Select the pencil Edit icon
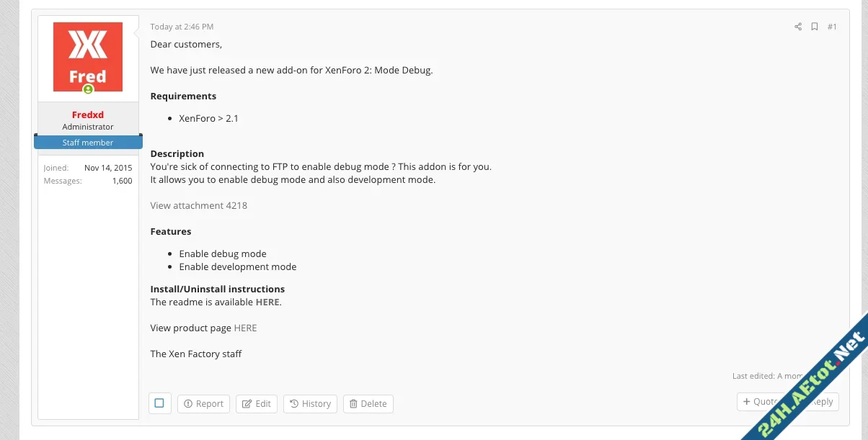The width and height of the screenshot is (868, 440). pos(247,403)
